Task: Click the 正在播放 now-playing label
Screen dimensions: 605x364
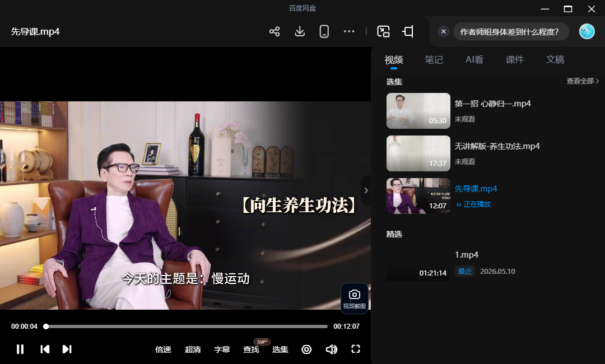Action: coord(477,204)
